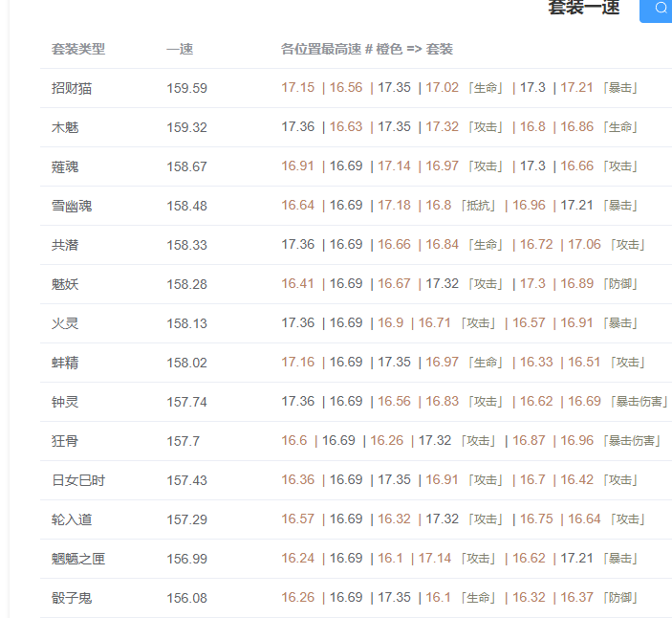
Task: Click the speed value 158.48
Action: pos(186,206)
